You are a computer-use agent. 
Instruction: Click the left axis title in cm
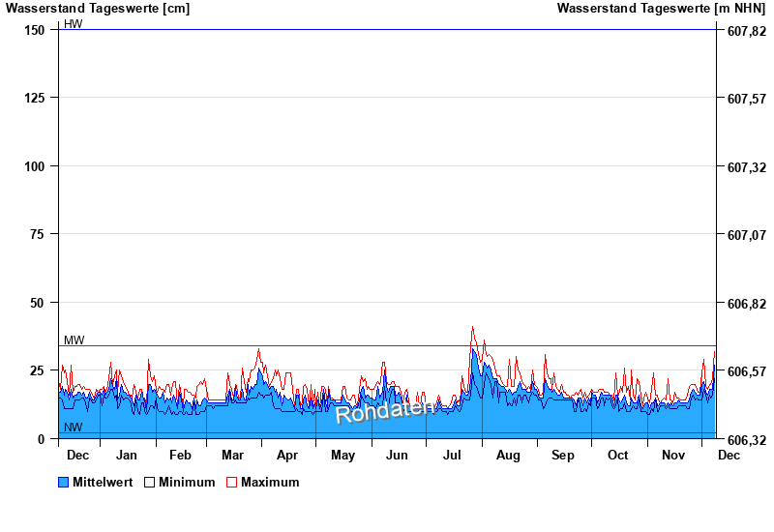98,9
